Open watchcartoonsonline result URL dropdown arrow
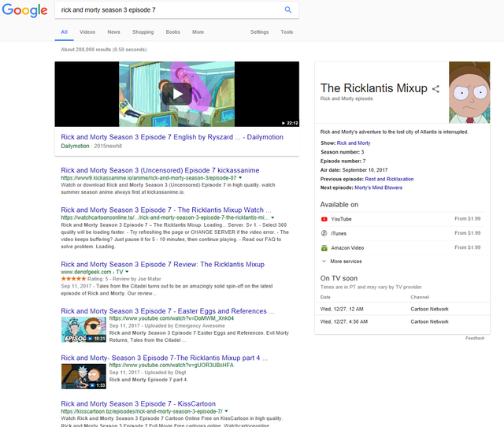The image size is (504, 427). (272, 217)
